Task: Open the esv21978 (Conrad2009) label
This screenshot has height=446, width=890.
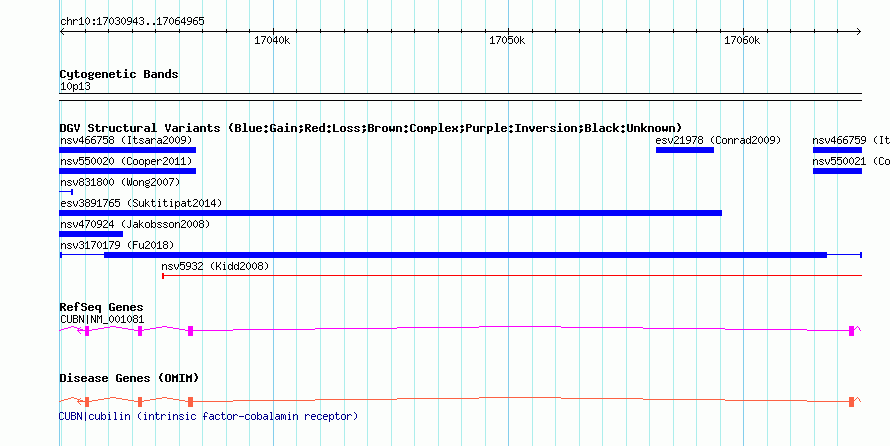Action: 718,140
